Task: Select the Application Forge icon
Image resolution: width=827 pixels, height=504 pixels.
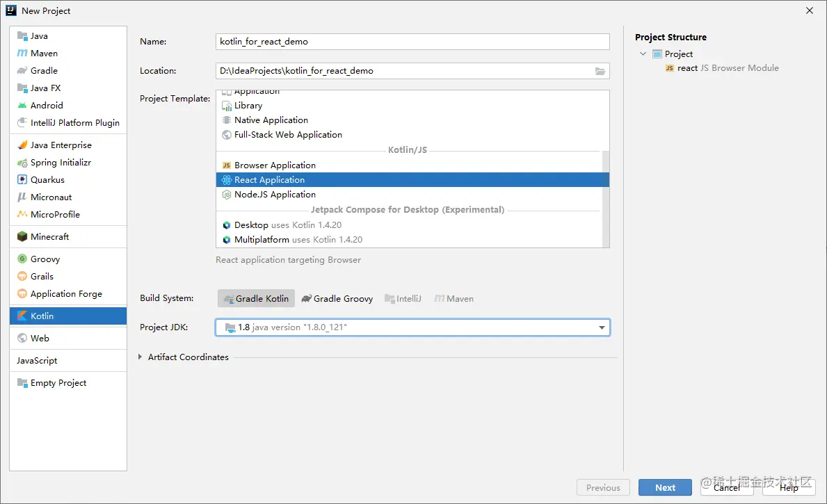Action: (22, 293)
